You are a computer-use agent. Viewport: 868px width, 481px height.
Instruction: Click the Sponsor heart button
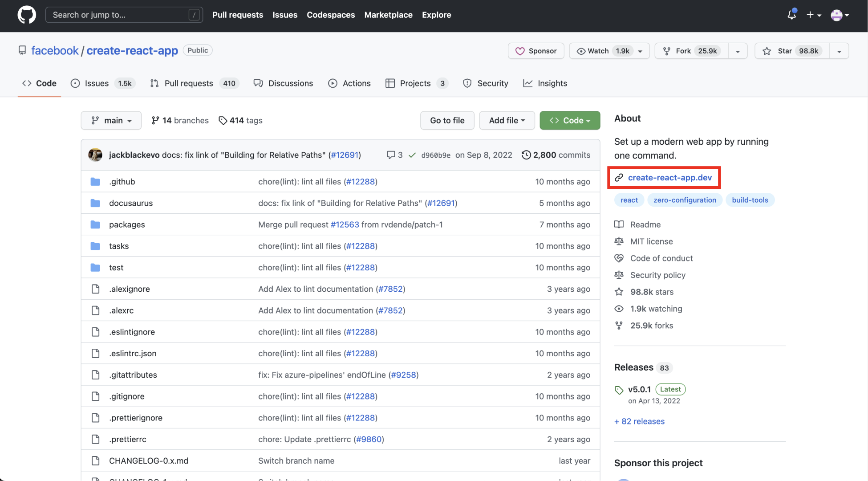pyautogui.click(x=536, y=51)
